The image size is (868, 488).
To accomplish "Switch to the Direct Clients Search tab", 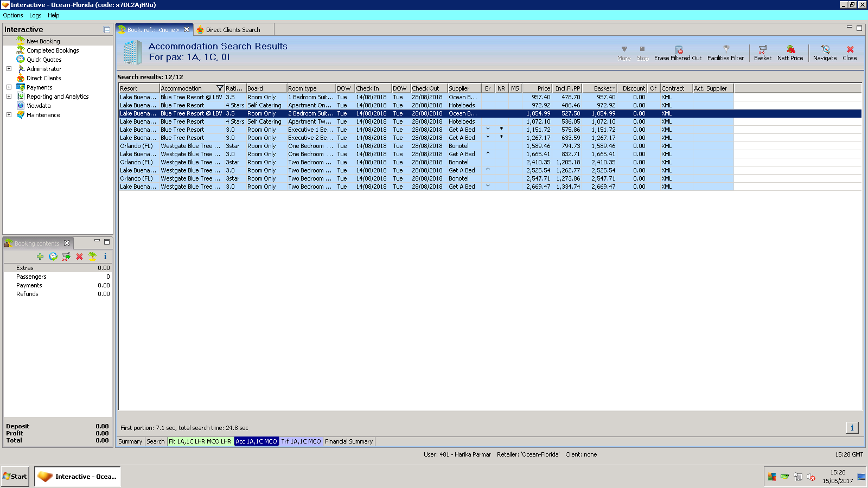I will point(232,30).
